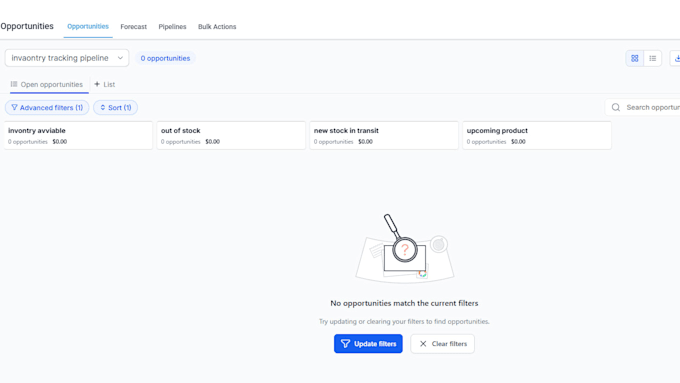The image size is (680, 383).
Task: Click the Opportunities page heading
Action: point(27,26)
